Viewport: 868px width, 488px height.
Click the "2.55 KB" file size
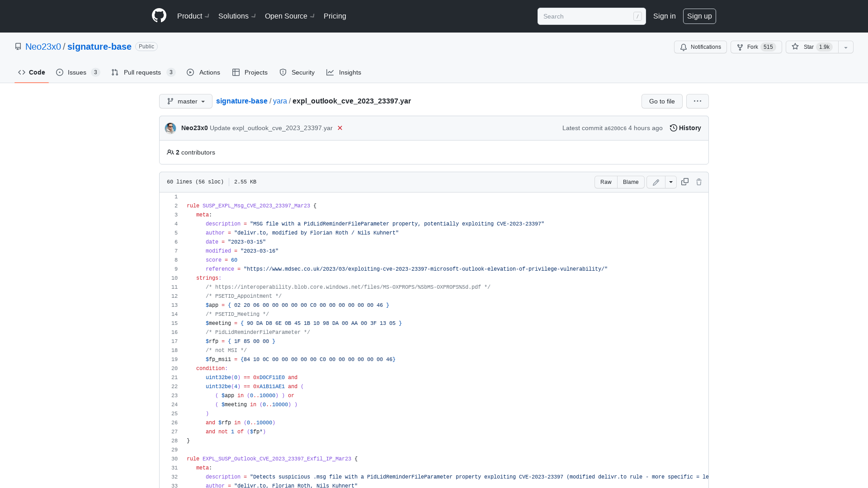pyautogui.click(x=245, y=182)
